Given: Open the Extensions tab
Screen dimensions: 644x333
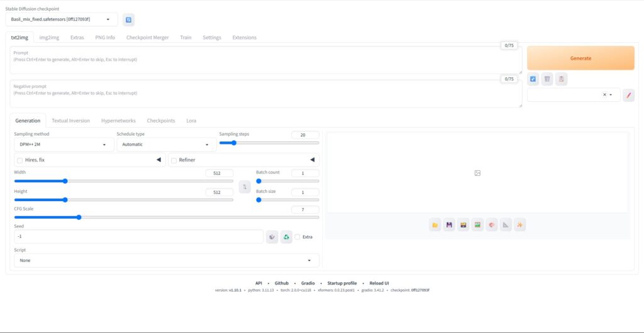Looking at the screenshot, I should [x=245, y=37].
